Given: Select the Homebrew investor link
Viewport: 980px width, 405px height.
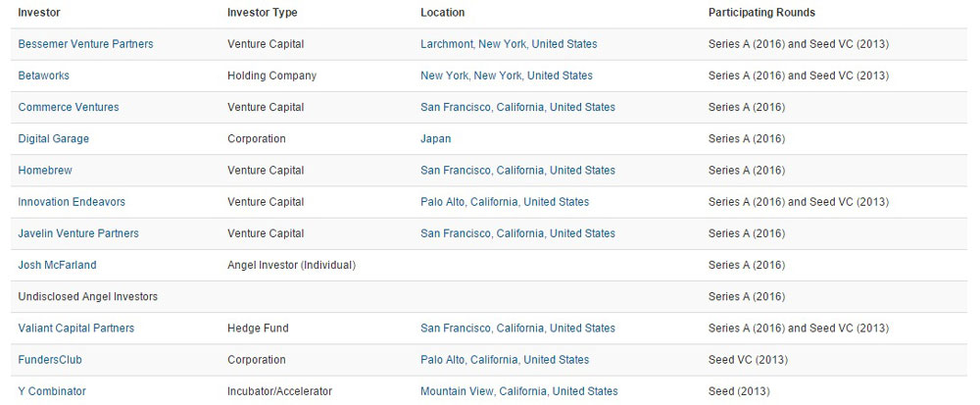Looking at the screenshot, I should (x=46, y=171).
